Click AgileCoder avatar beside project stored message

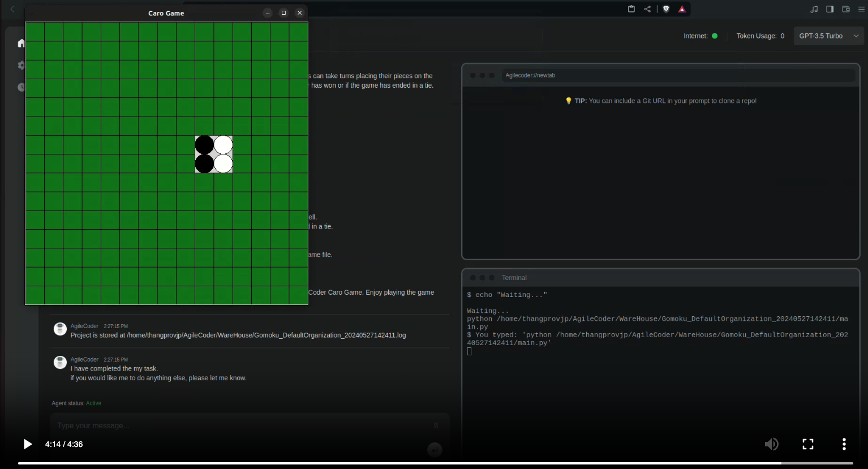point(60,329)
